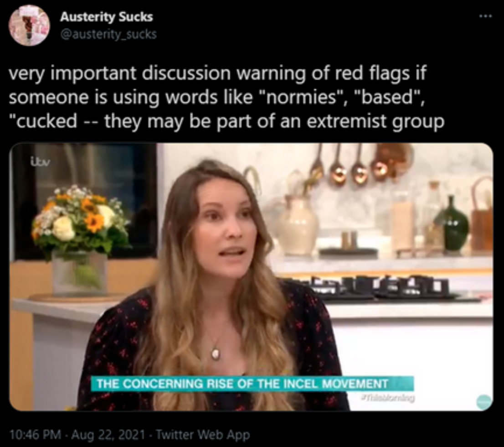Click the Aug 22, 2021 date
Screen dimensions: 504x447
[108, 435]
